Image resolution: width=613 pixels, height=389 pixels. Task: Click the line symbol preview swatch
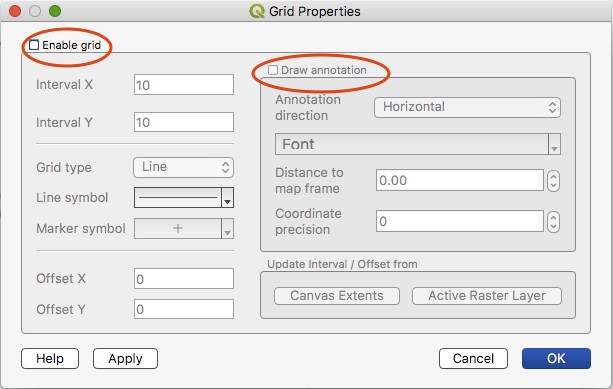178,197
